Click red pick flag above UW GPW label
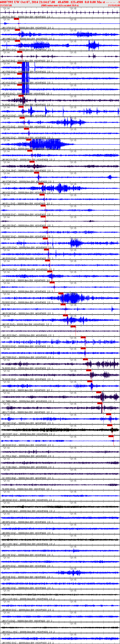Viewport: 120px width, 644px height. click(x=16, y=19)
